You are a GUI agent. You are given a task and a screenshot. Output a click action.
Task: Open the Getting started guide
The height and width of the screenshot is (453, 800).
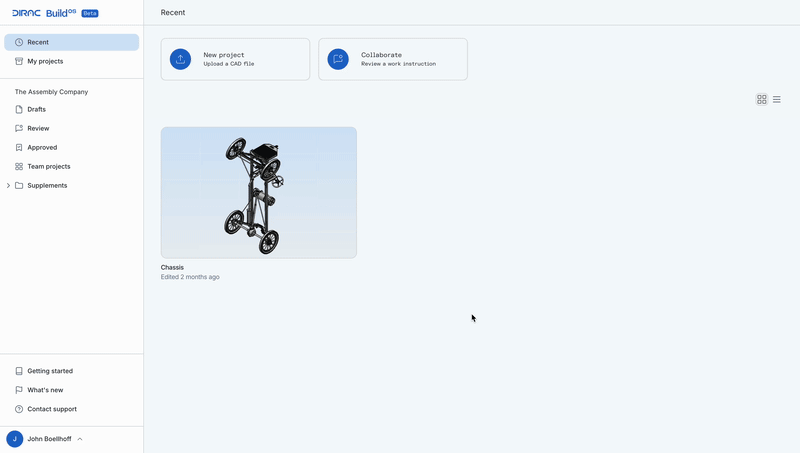[x=71, y=371]
